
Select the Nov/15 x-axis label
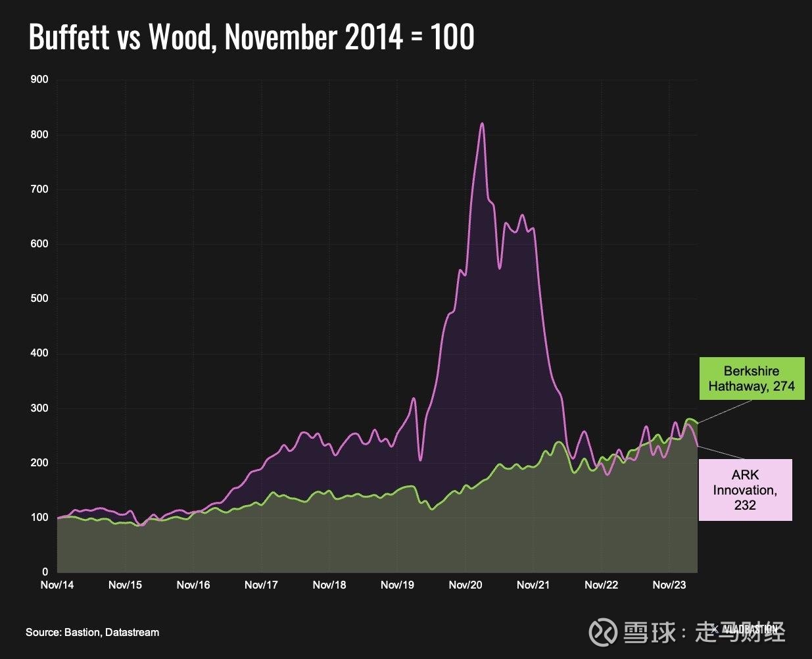point(125,585)
